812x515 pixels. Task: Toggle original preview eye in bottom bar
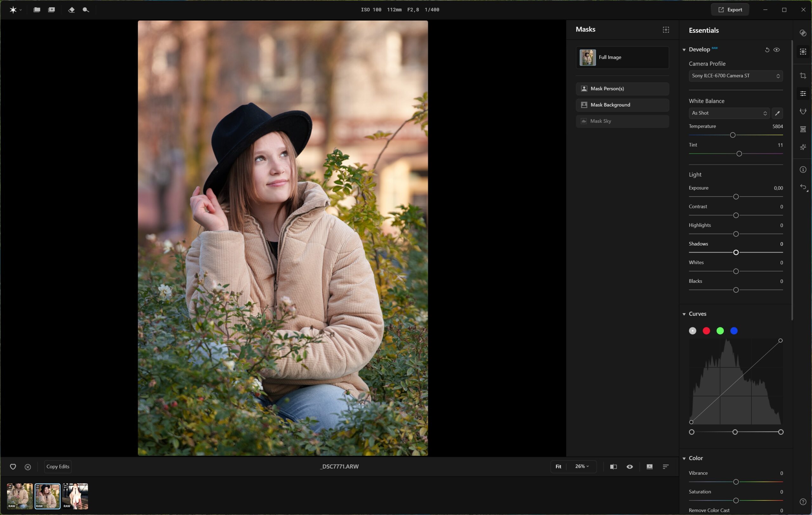630,467
